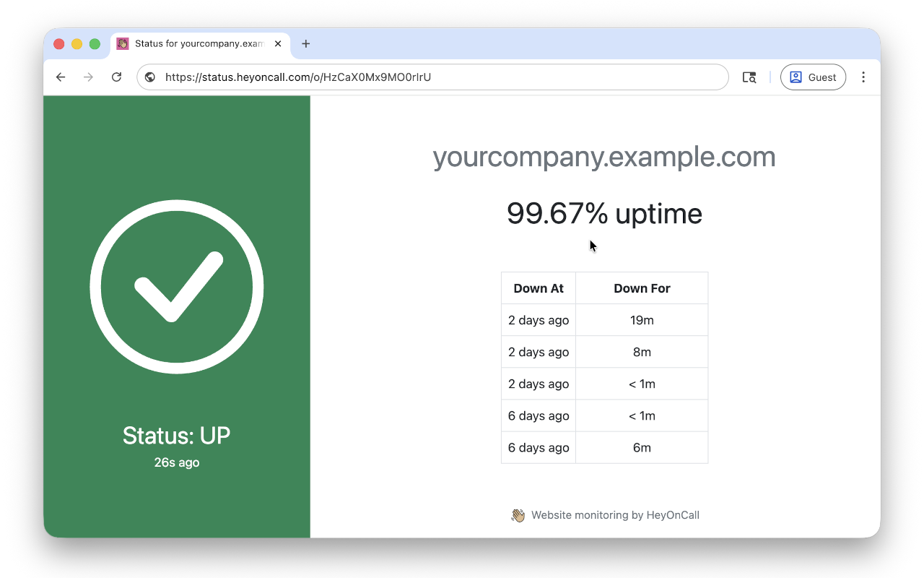The width and height of the screenshot is (924, 578).
Task: Click the Website monitoring by HeyOnCall link
Action: click(x=615, y=515)
